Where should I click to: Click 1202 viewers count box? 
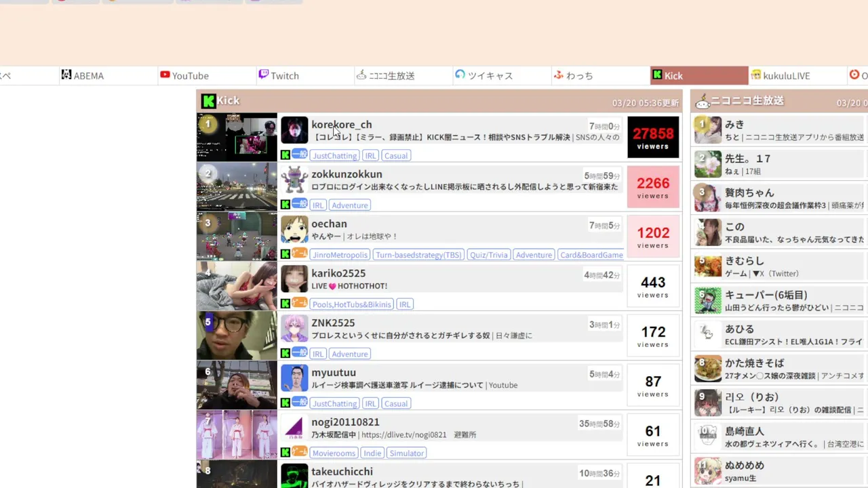[x=653, y=237]
